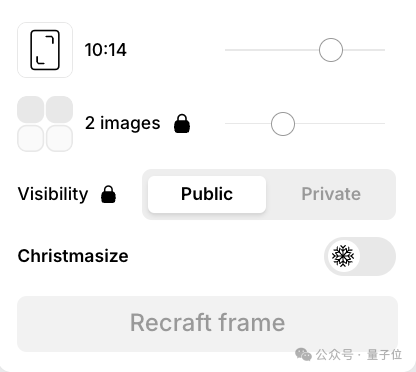Click the Recraft frame button
The image size is (416, 372).
(207, 324)
